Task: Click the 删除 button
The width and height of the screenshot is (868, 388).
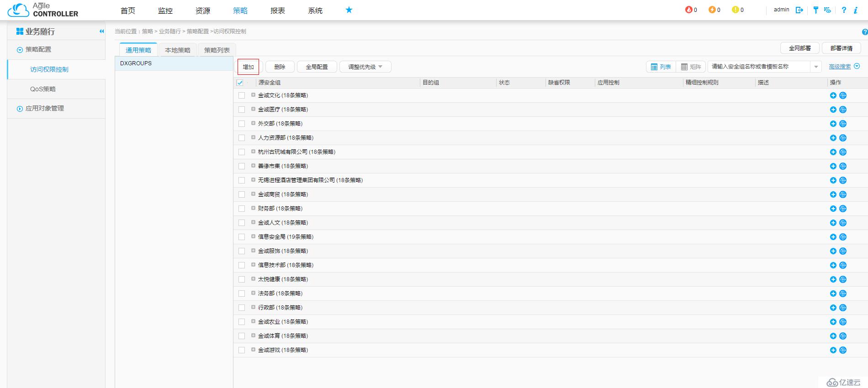Action: pyautogui.click(x=280, y=67)
